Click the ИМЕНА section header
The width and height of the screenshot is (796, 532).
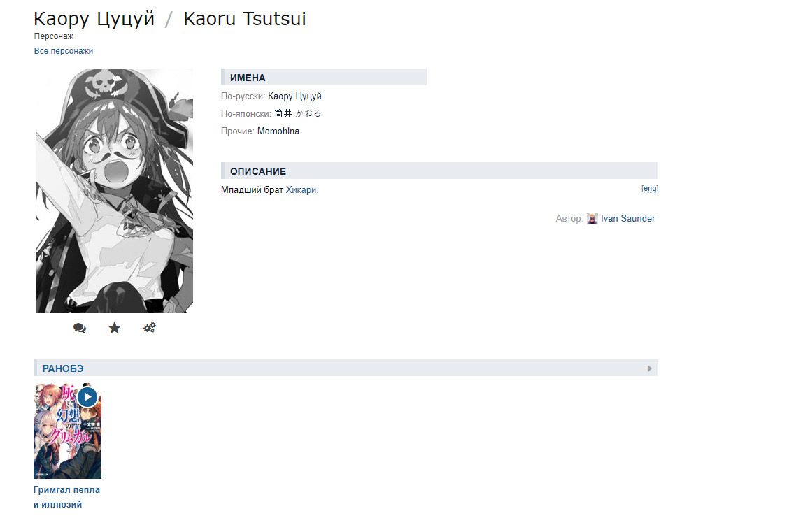tap(324, 77)
